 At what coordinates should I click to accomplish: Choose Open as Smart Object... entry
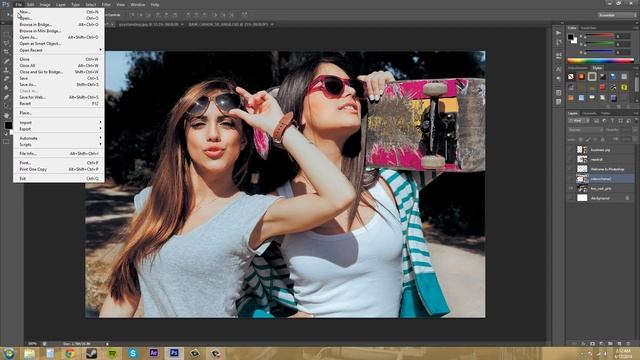pos(59,43)
